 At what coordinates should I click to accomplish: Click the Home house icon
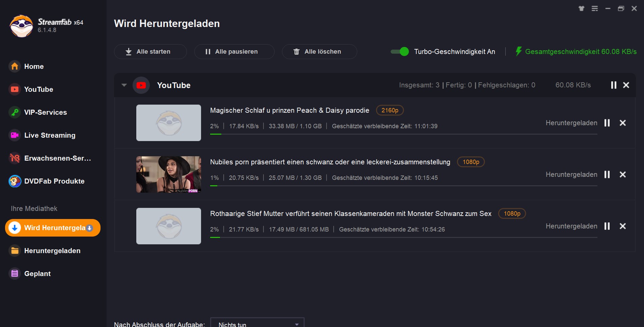[15, 66]
